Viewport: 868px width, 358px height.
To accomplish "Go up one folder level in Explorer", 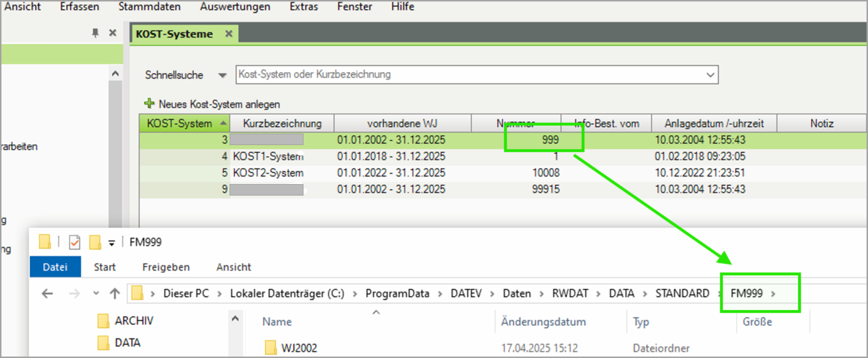I will (115, 293).
